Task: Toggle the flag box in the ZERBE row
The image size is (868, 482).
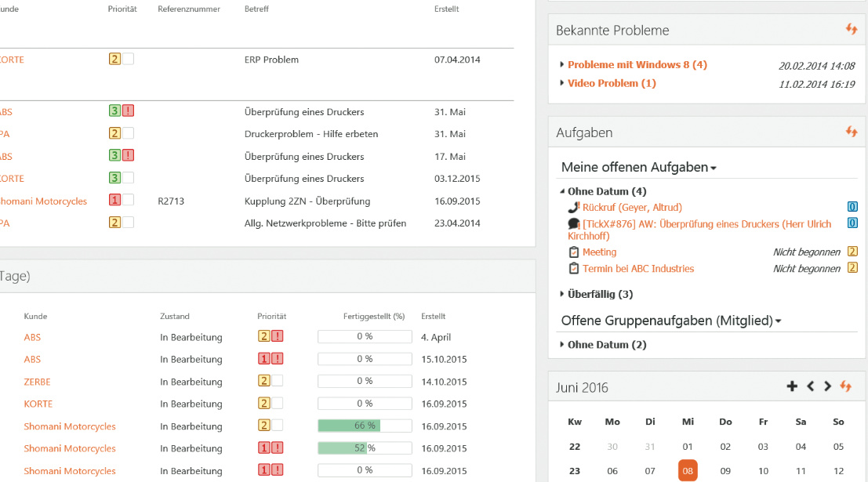Action: click(x=277, y=382)
